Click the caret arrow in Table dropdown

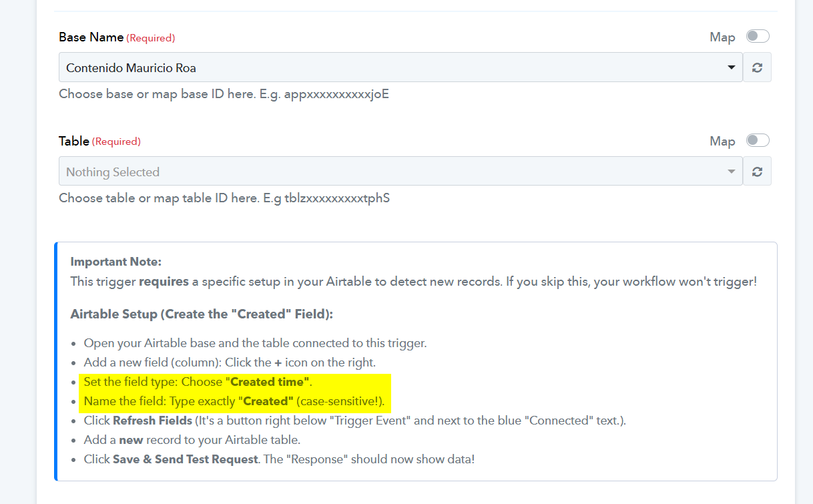click(731, 172)
